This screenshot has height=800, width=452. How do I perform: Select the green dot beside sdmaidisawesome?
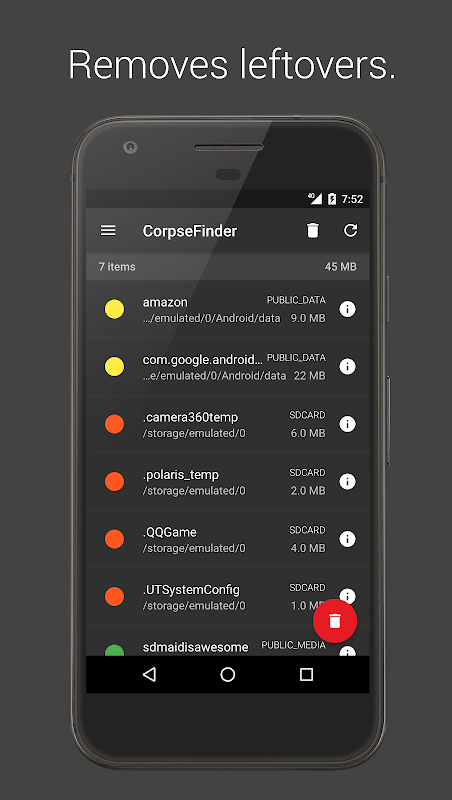pyautogui.click(x=114, y=650)
